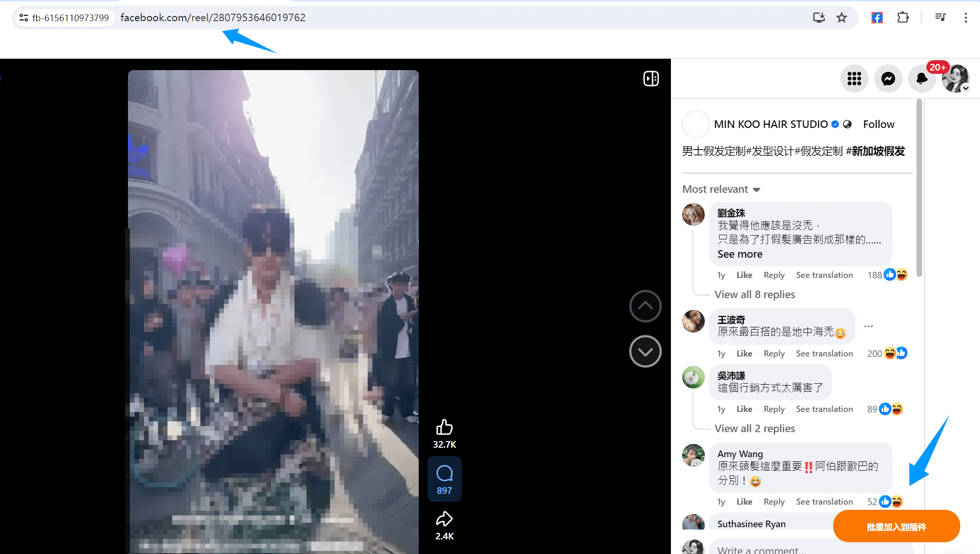Reply to Amy Wang's comment
The height and width of the screenshot is (554, 980).
tap(774, 502)
